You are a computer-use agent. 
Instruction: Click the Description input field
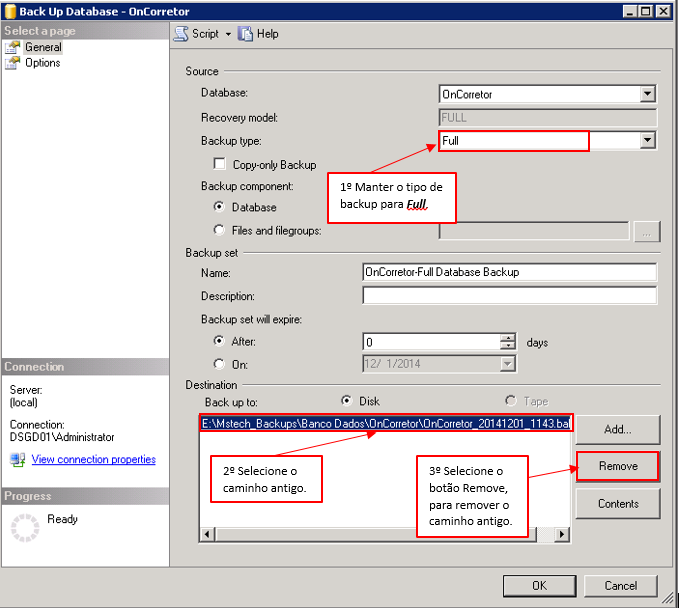click(510, 295)
